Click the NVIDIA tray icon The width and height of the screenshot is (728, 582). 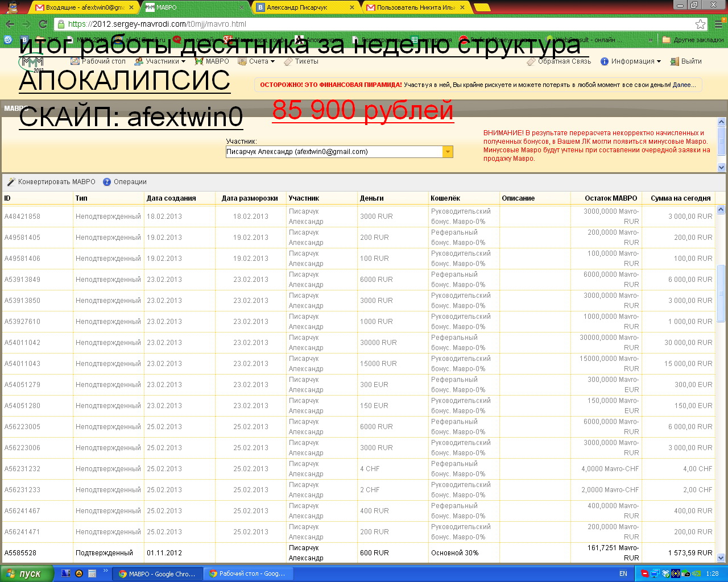click(x=696, y=573)
